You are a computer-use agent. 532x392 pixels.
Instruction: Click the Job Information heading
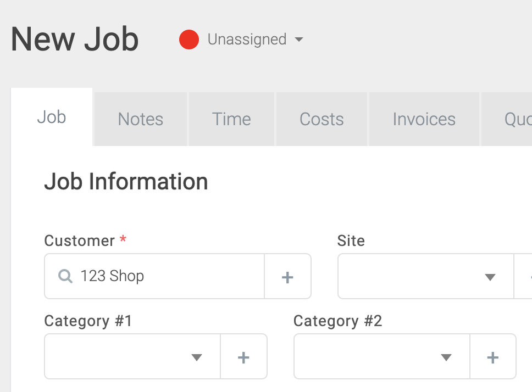coord(126,182)
